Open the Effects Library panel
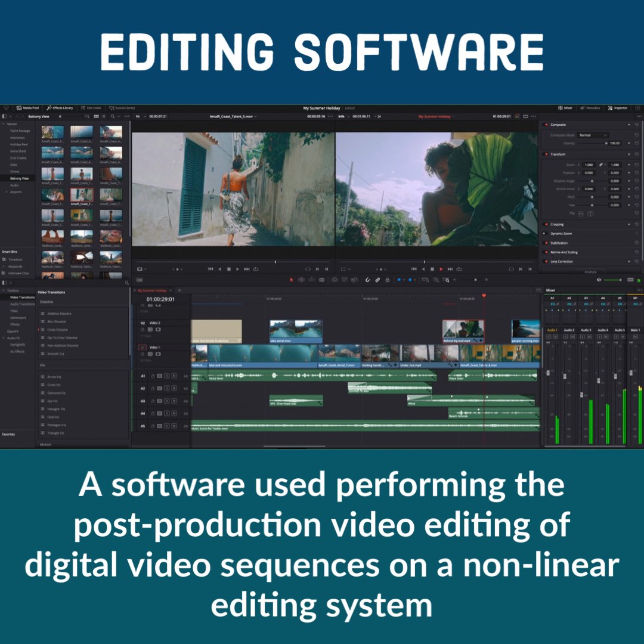 [x=60, y=109]
